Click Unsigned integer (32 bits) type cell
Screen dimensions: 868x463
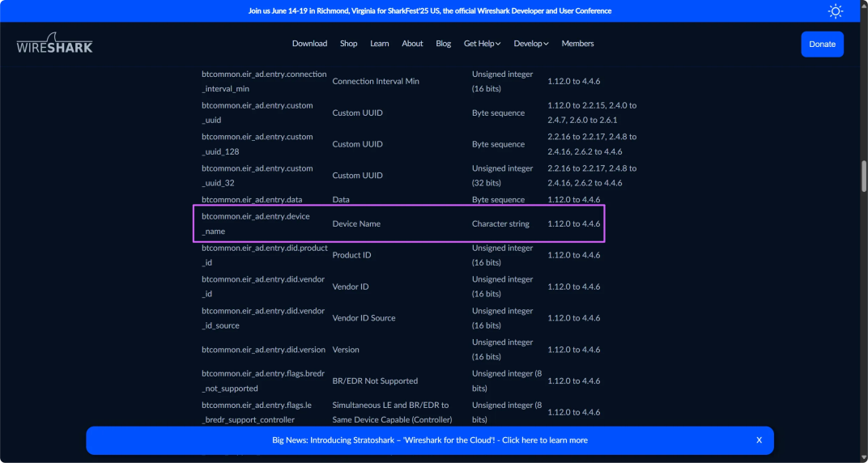coord(503,176)
